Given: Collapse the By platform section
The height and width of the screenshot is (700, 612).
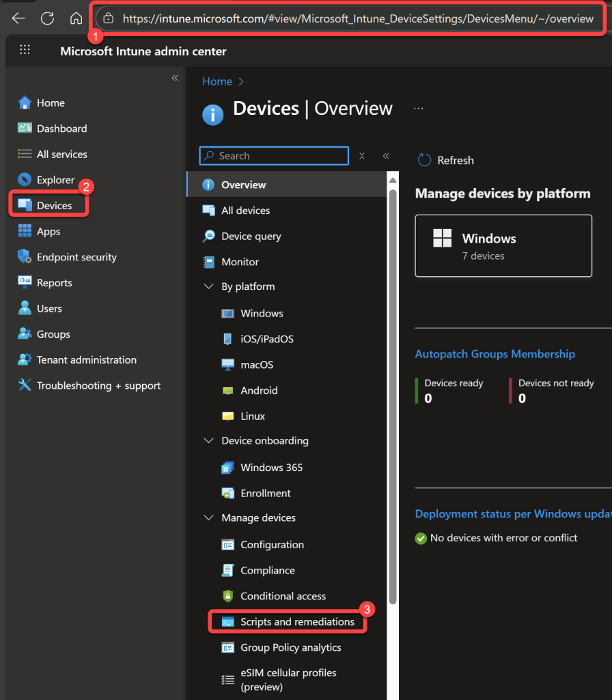Looking at the screenshot, I should coord(209,287).
